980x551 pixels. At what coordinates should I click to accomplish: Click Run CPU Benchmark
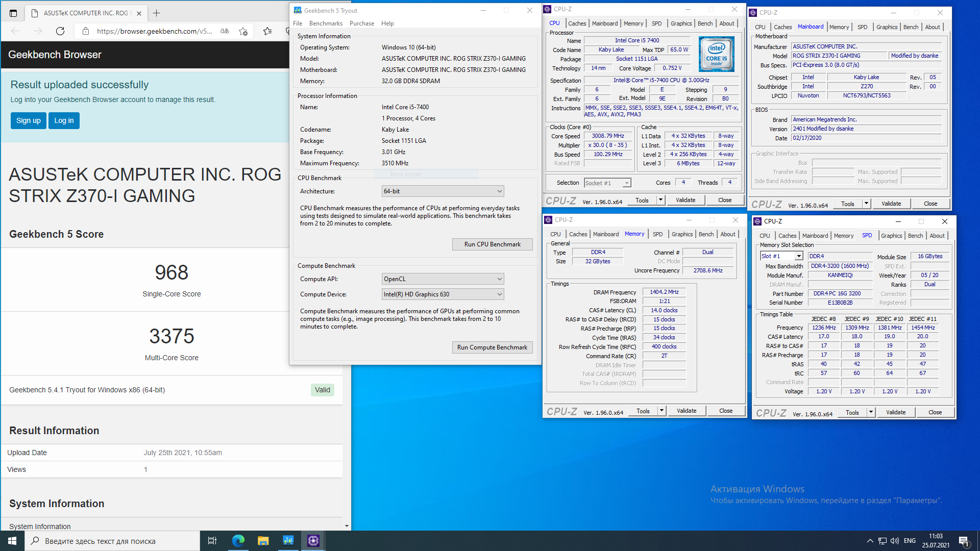pyautogui.click(x=493, y=244)
